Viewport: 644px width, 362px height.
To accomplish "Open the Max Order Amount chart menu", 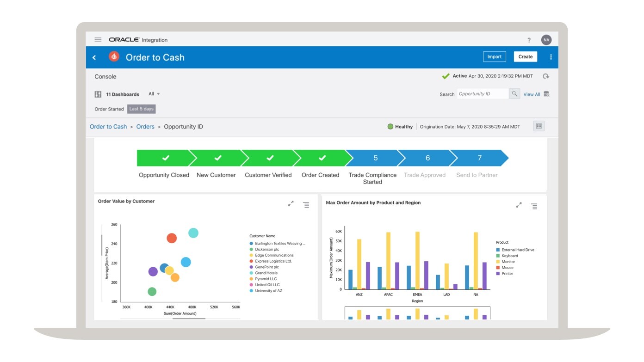I will 534,206.
